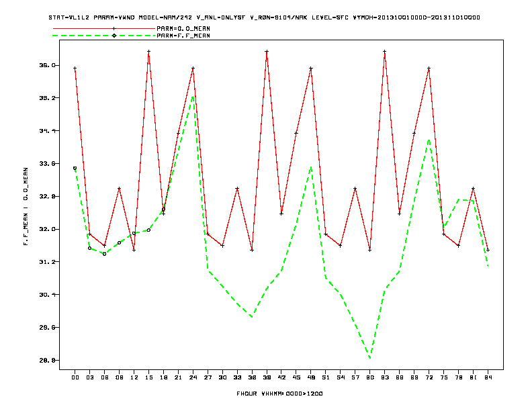This screenshot has width=532, height=411.
Task: Click the green dashed legend line sample
Action: coord(104,36)
